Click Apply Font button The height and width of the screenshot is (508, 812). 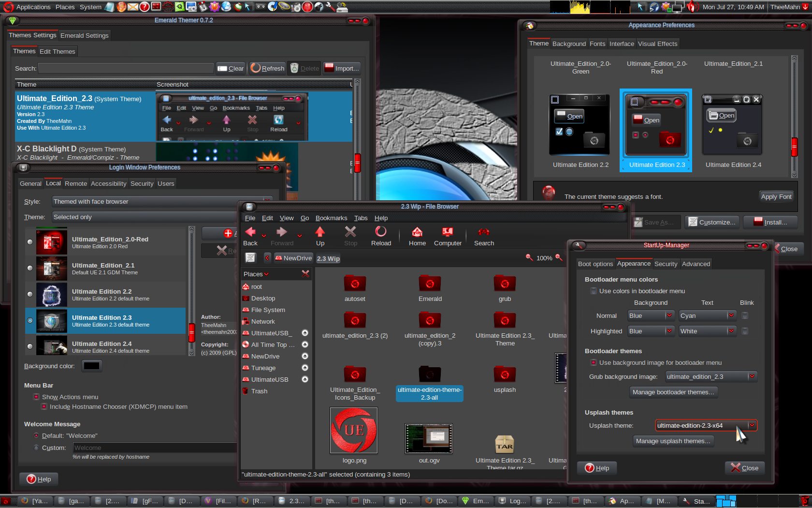click(776, 196)
